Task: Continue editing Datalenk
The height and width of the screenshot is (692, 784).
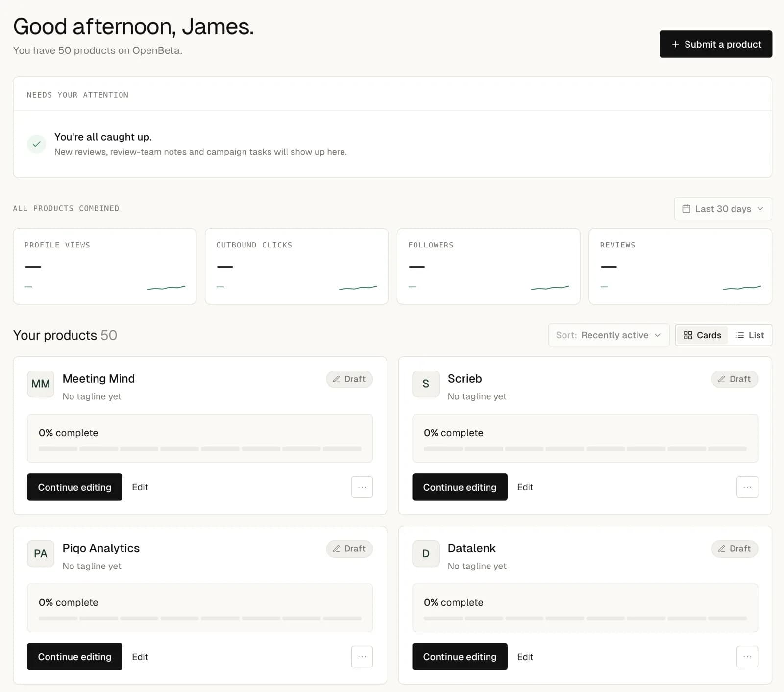Action: tap(460, 657)
